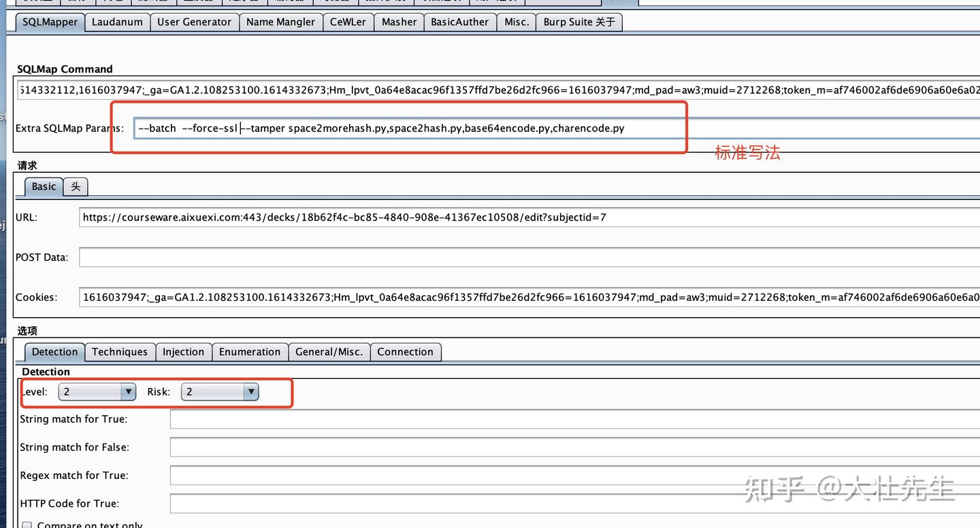Enable Compare on text only
The image size is (980, 528).
tap(27, 524)
